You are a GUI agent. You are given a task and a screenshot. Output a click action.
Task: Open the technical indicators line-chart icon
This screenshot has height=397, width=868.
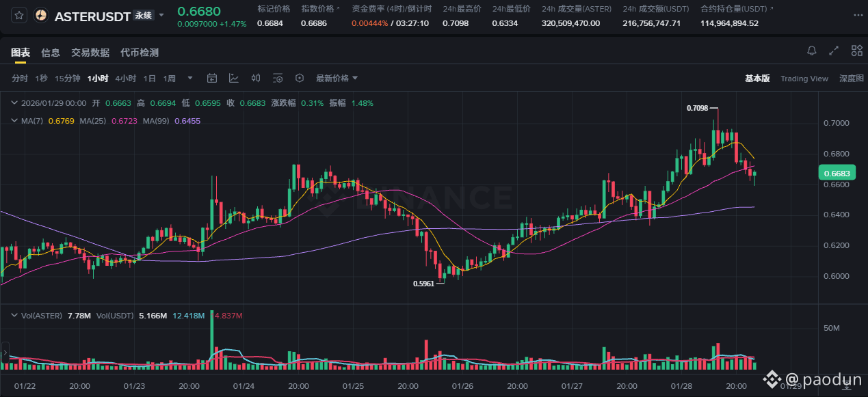(234, 79)
